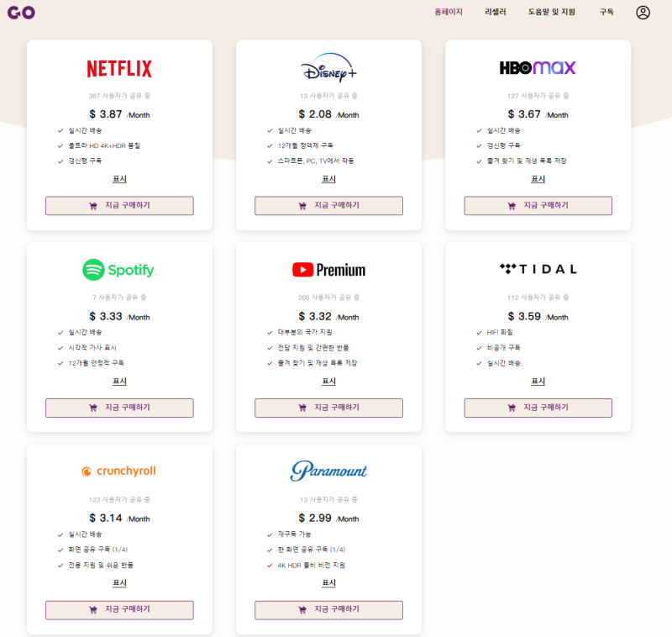Click the Spotify logo
Image resolution: width=672 pixels, height=637 pixels.
(118, 271)
